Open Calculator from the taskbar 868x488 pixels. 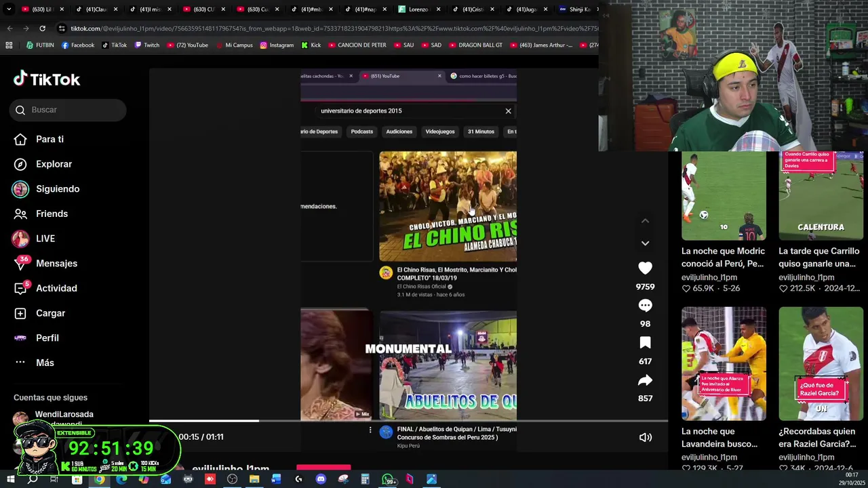365,479
